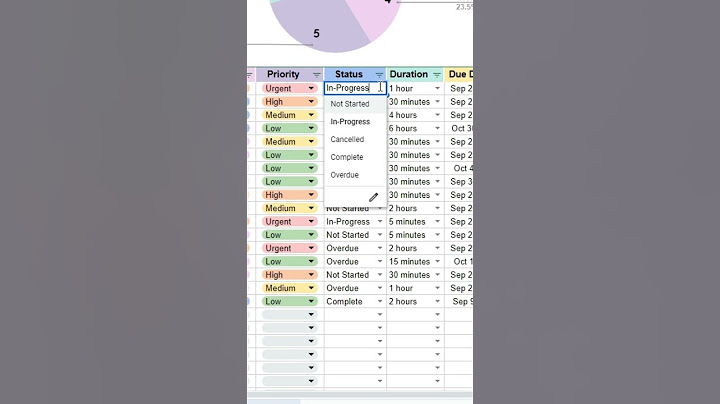Select 'Not Started' status beside Low priority
Viewport: 720px width, 404px height.
pos(355,235)
